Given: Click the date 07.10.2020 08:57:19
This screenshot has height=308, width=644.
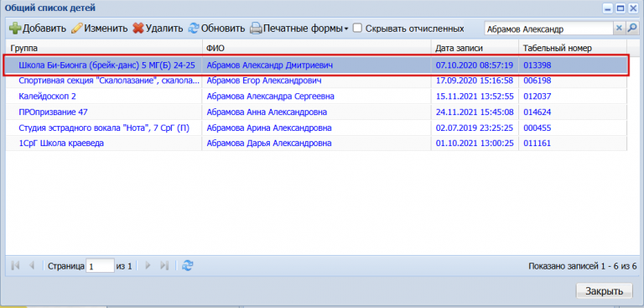Looking at the screenshot, I should pyautogui.click(x=475, y=65).
